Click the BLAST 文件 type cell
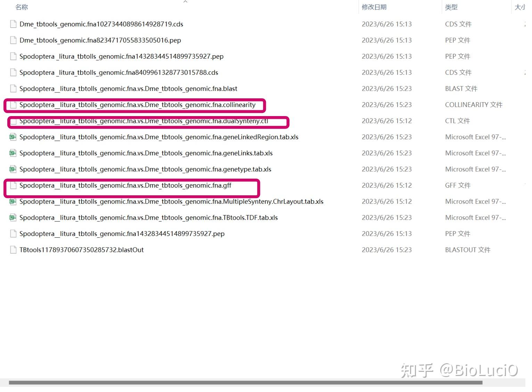Screen dimensions: 532x392 461,89
